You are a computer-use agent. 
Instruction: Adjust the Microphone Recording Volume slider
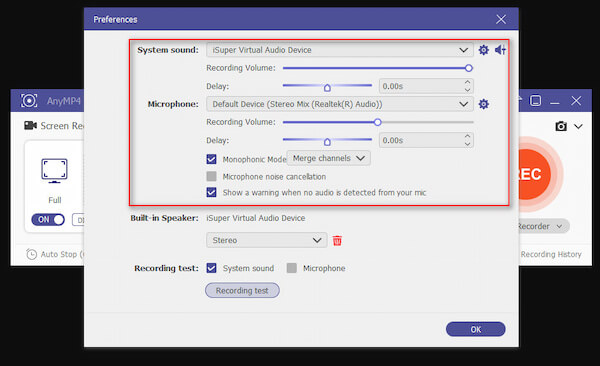tap(378, 122)
